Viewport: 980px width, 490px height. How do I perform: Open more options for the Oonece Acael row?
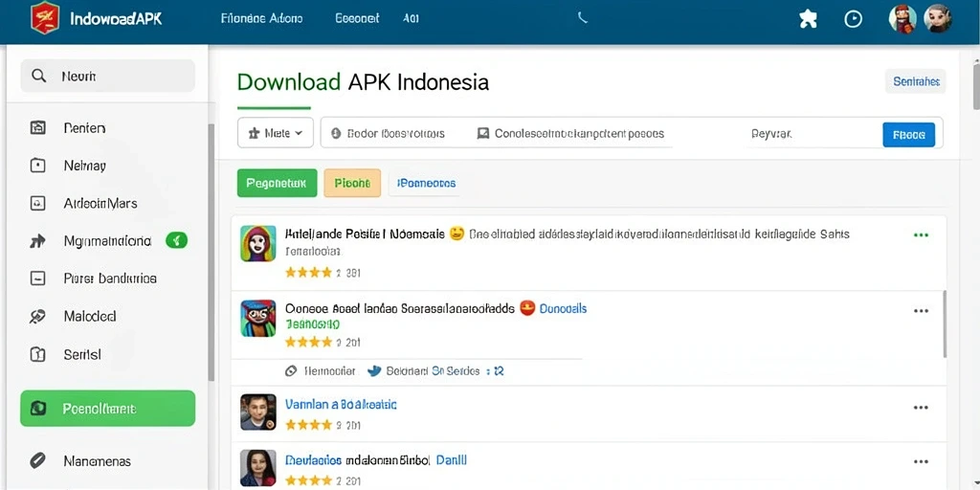(921, 311)
